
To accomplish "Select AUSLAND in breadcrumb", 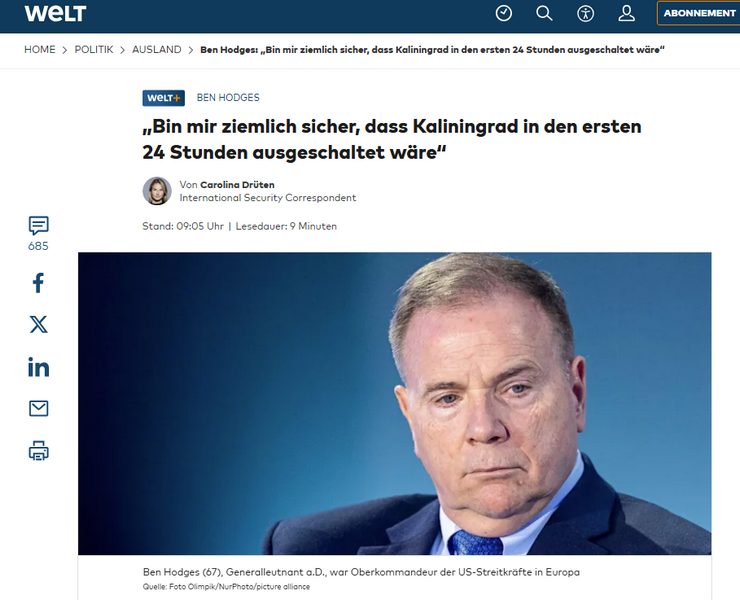I will pos(157,50).
